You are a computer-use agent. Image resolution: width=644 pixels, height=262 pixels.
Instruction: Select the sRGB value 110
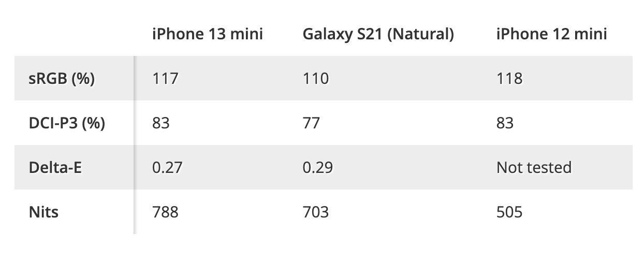(315, 79)
